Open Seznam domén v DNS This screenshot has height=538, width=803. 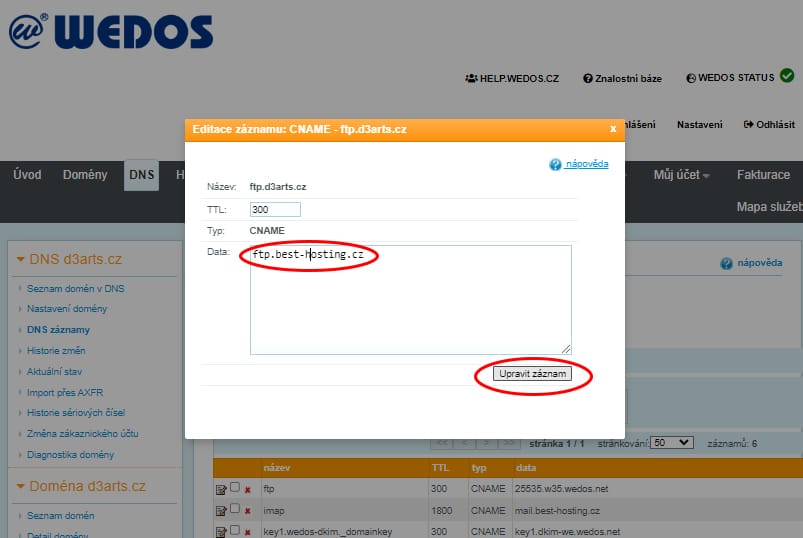click(x=76, y=289)
